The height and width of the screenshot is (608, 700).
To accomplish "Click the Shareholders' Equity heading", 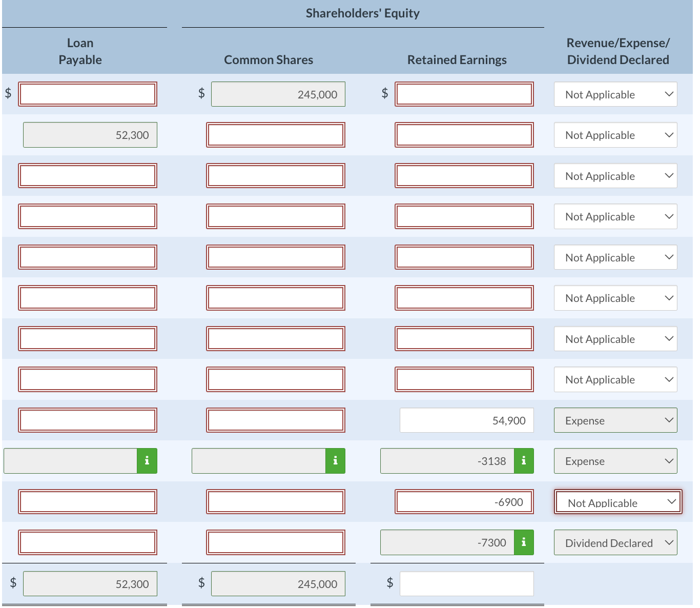I will [363, 13].
